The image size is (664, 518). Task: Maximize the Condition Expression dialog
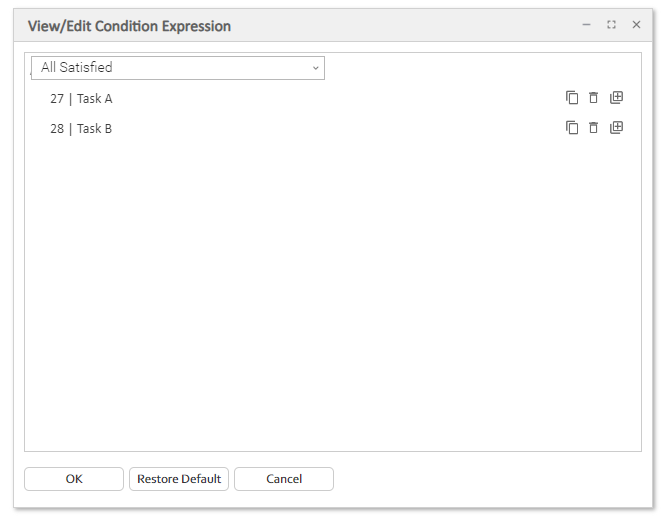point(611,25)
